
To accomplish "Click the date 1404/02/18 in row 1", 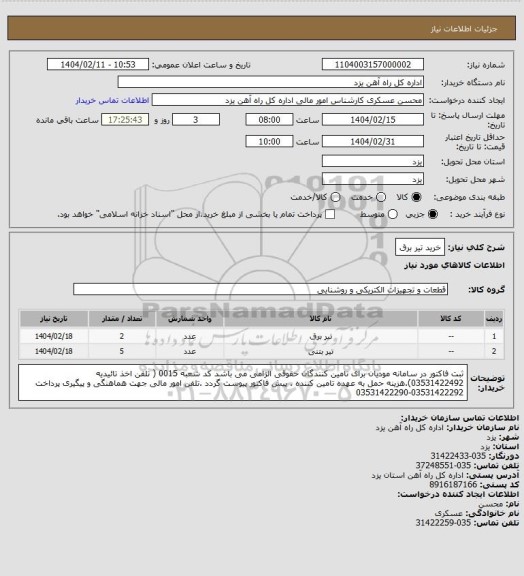I will (54, 336).
